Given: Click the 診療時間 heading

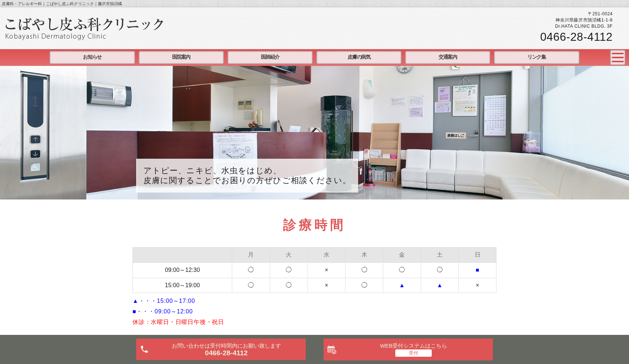Looking at the screenshot, I should click(313, 225).
